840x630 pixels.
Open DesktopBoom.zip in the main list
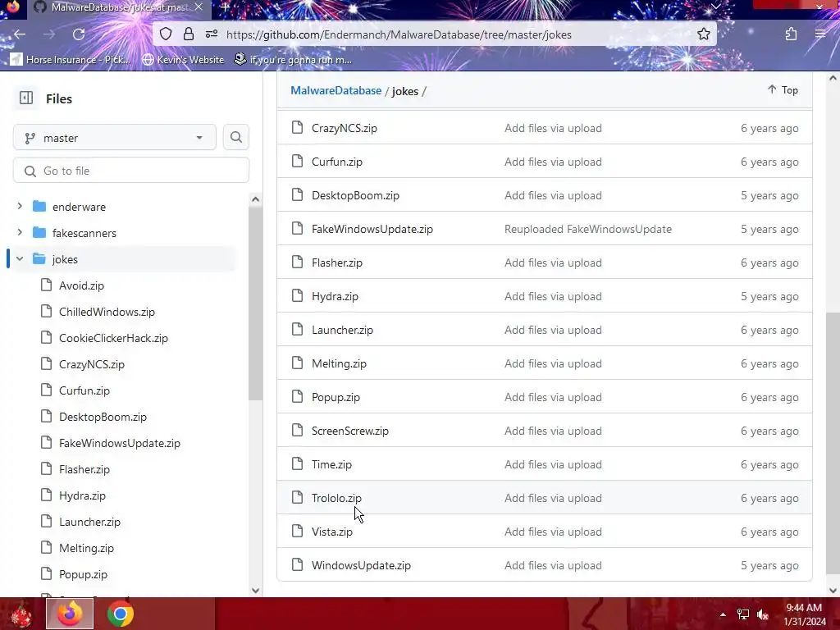[x=355, y=195]
